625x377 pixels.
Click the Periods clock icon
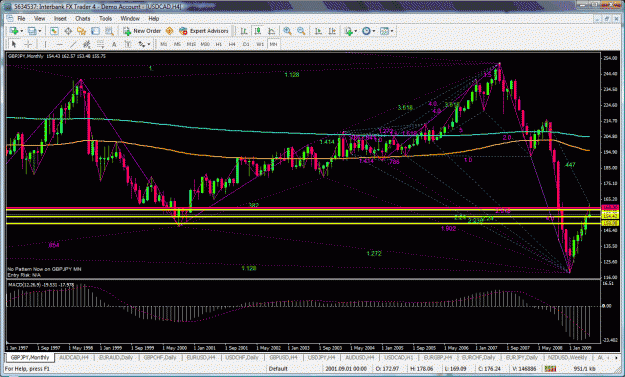(366, 31)
